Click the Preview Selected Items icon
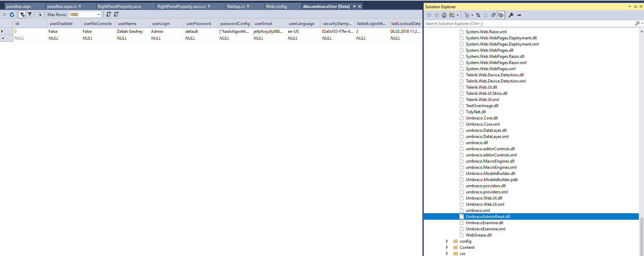644x256 pixels. click(x=519, y=15)
